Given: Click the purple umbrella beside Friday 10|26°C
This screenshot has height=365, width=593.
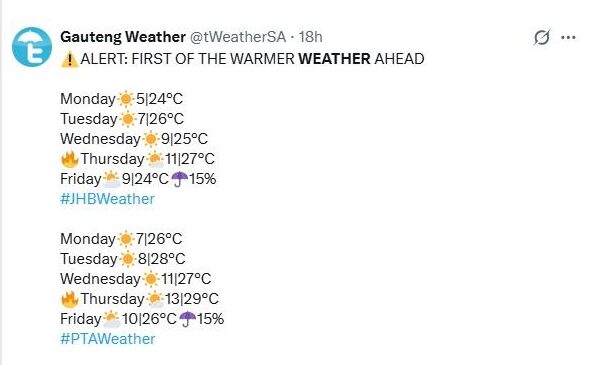Looking at the screenshot, I should click(187, 319).
